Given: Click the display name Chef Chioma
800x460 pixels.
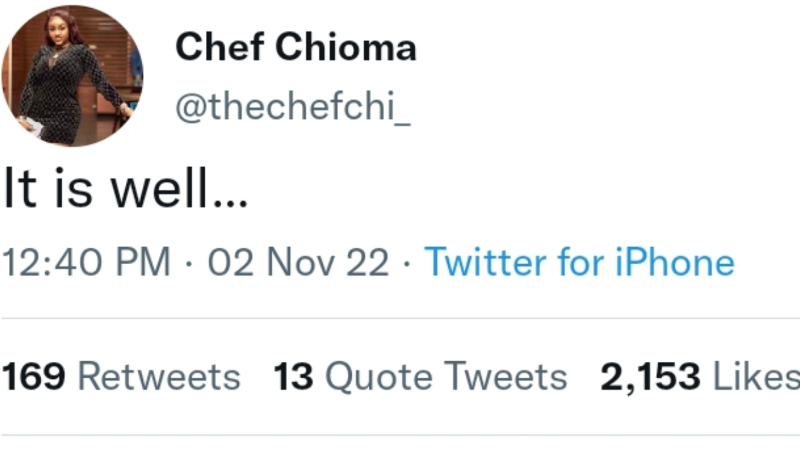Looking at the screenshot, I should [x=296, y=47].
